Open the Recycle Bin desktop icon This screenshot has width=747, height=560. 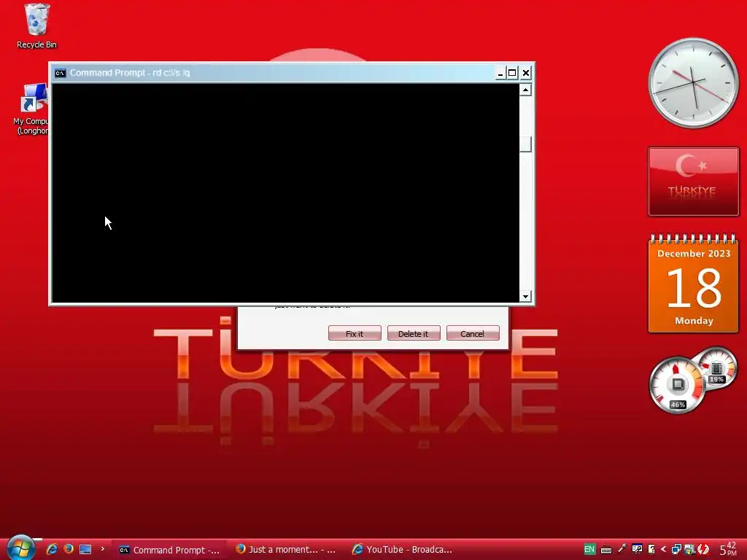36,26
